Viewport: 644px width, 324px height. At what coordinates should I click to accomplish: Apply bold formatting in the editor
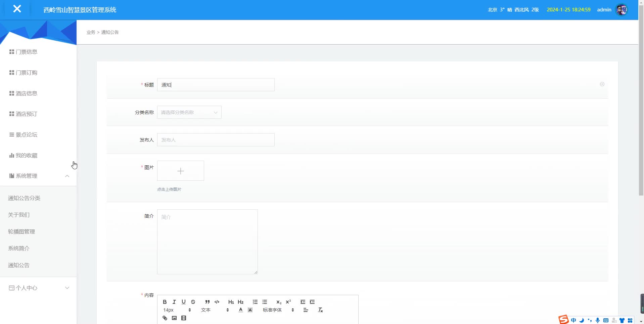pos(165,302)
